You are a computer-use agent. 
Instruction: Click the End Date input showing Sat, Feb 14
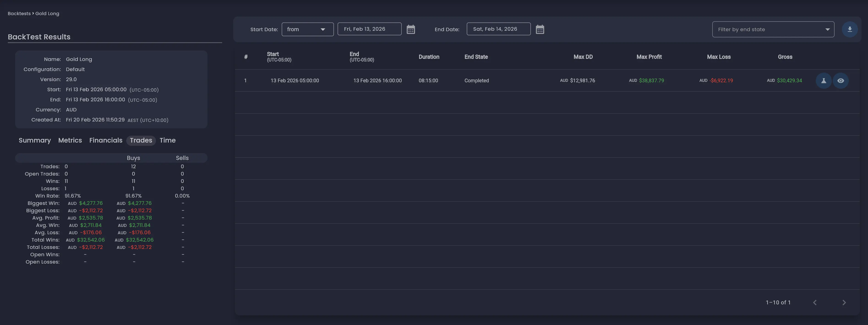tap(498, 29)
